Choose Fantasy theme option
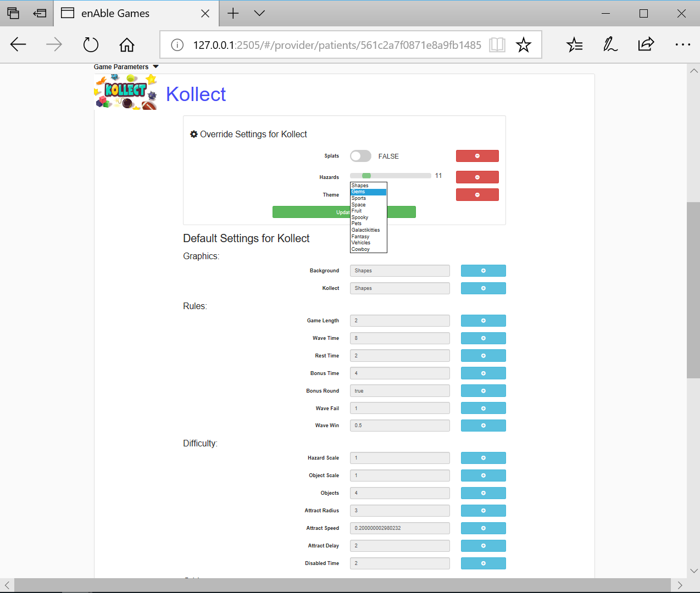This screenshot has width=700, height=593. point(368,237)
